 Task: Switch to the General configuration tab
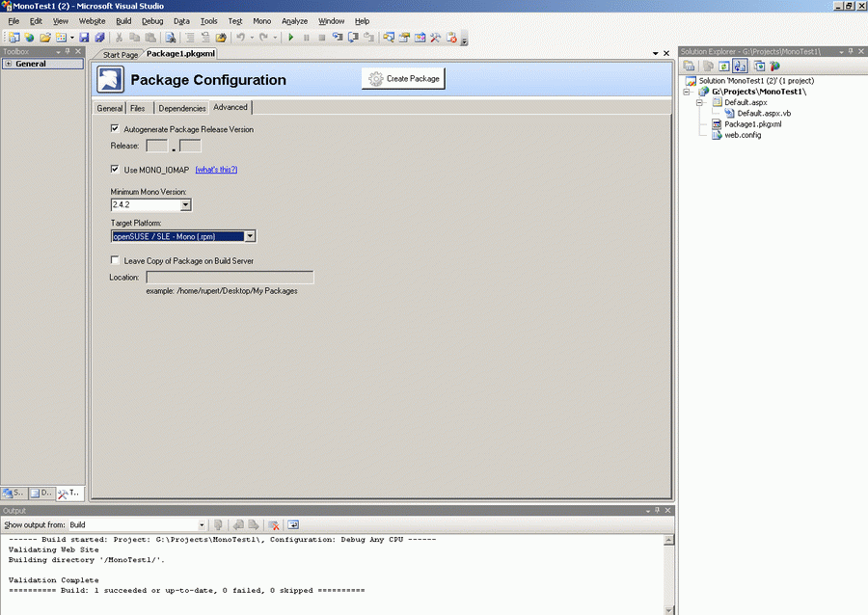(110, 108)
